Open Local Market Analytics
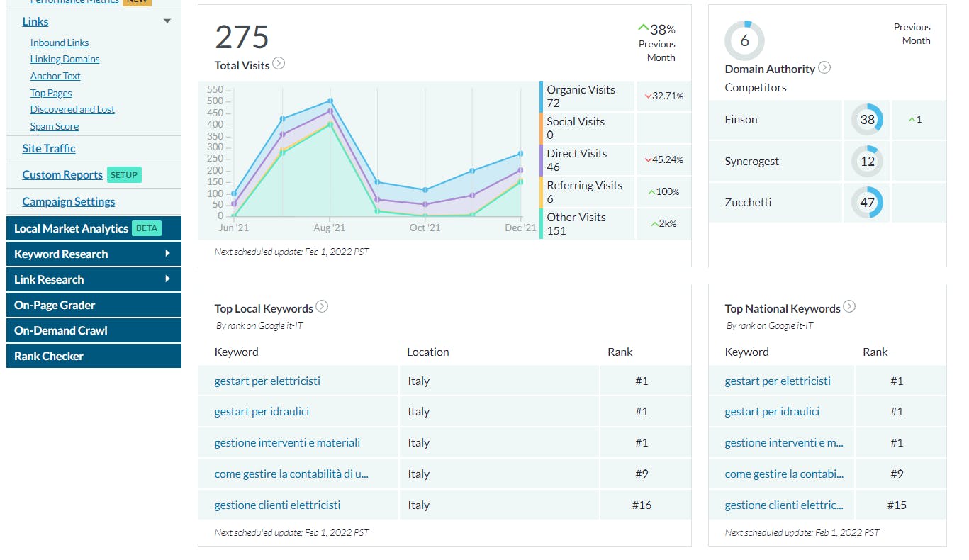The width and height of the screenshot is (969, 560). 71,228
